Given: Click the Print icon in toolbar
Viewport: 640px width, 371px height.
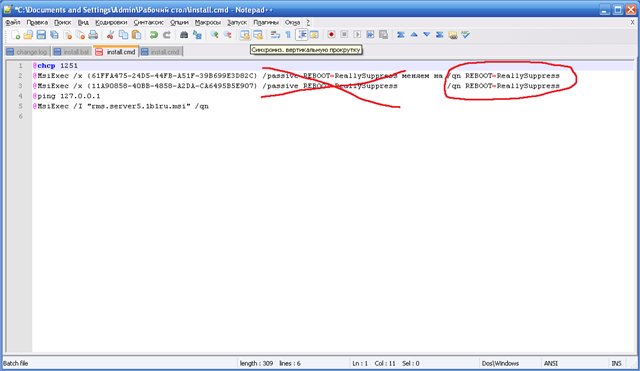Looking at the screenshot, I should 93,35.
